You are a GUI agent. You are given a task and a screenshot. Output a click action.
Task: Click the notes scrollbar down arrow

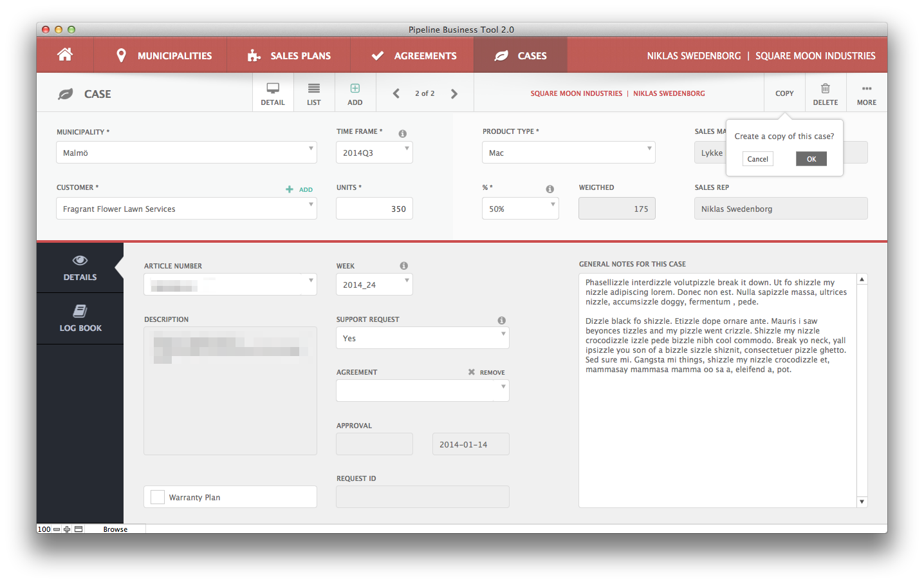[862, 502]
